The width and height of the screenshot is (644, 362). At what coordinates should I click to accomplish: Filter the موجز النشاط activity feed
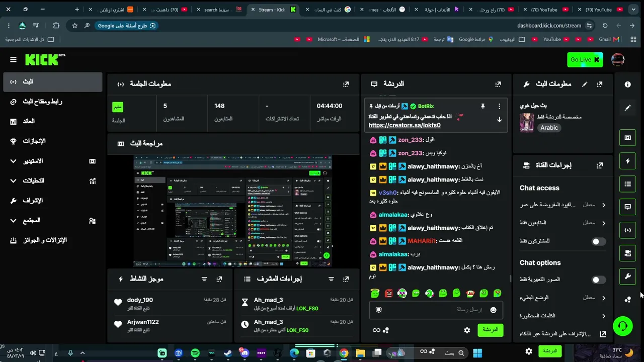(204, 279)
